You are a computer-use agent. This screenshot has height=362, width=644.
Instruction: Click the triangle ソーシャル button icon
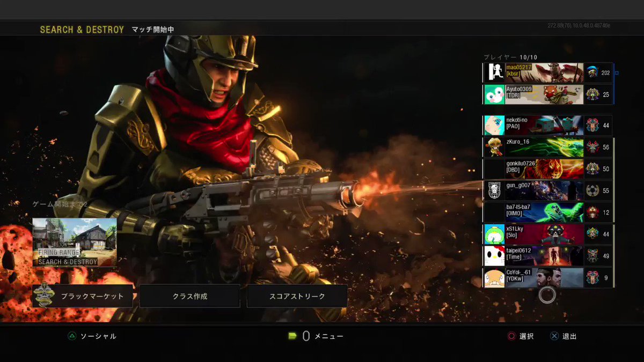point(72,336)
